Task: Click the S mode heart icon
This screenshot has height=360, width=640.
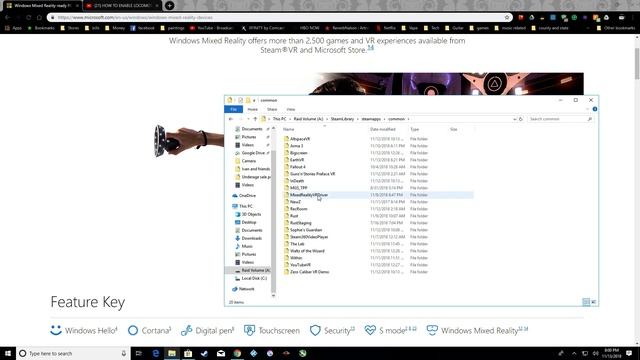Action: pyautogui.click(x=370, y=330)
